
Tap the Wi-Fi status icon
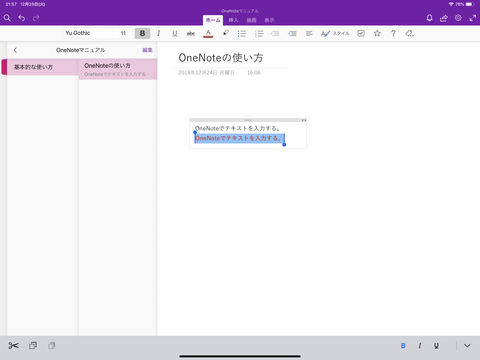[451, 4]
